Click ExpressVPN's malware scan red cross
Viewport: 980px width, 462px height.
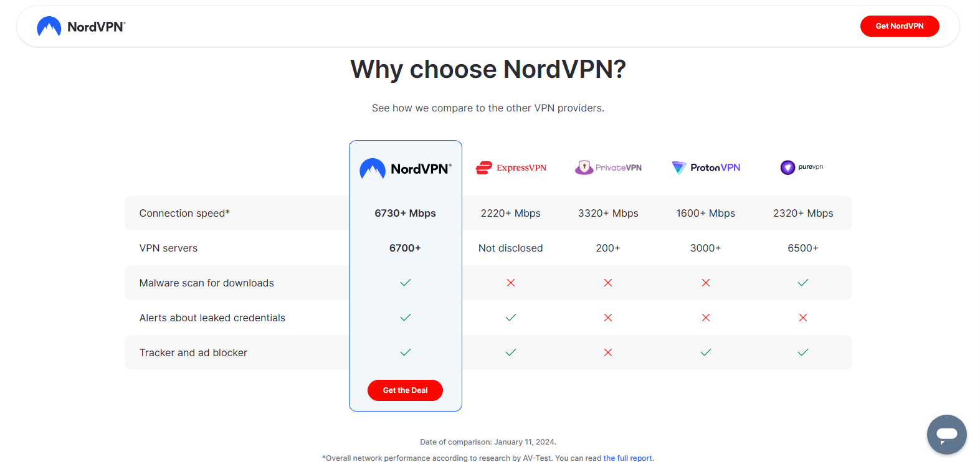click(x=511, y=283)
